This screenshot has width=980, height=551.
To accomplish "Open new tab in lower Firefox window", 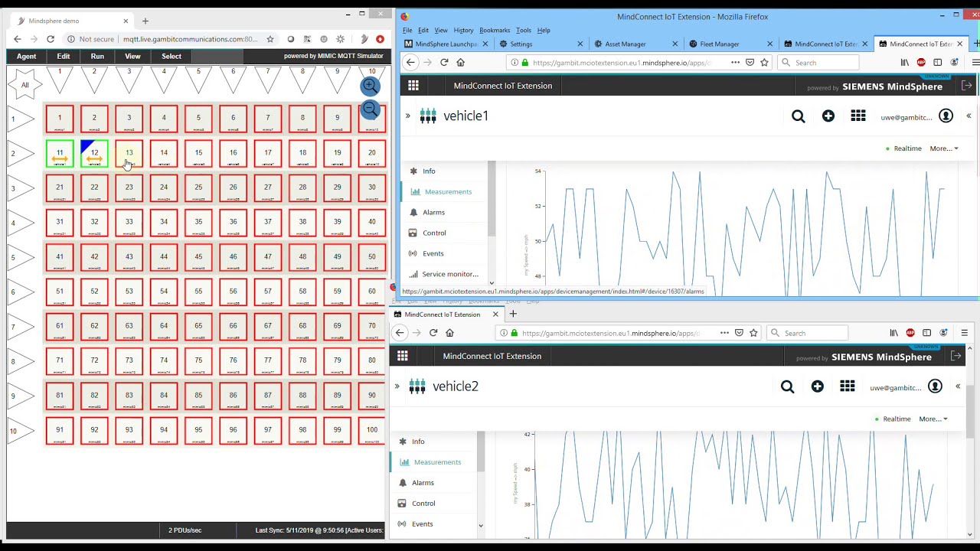I will 513,315.
